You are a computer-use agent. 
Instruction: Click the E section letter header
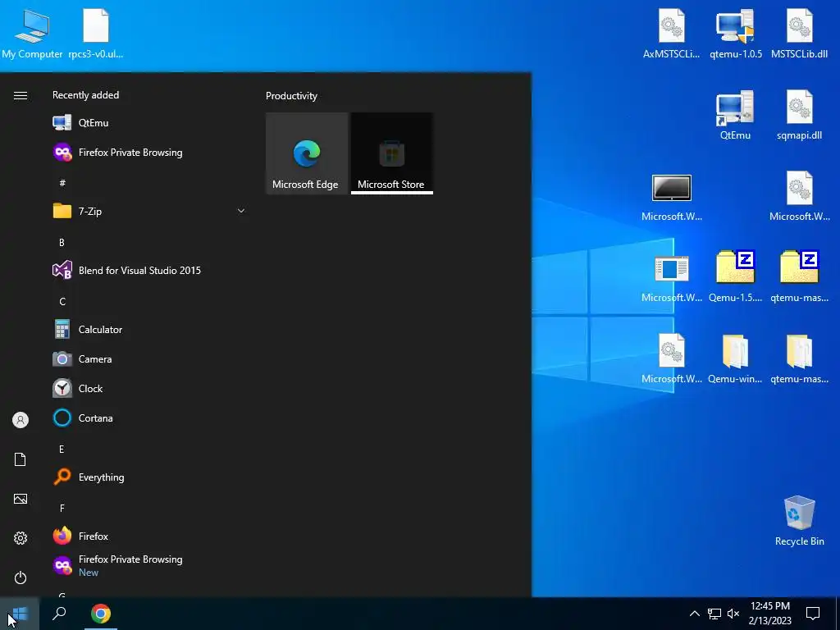[62, 449]
